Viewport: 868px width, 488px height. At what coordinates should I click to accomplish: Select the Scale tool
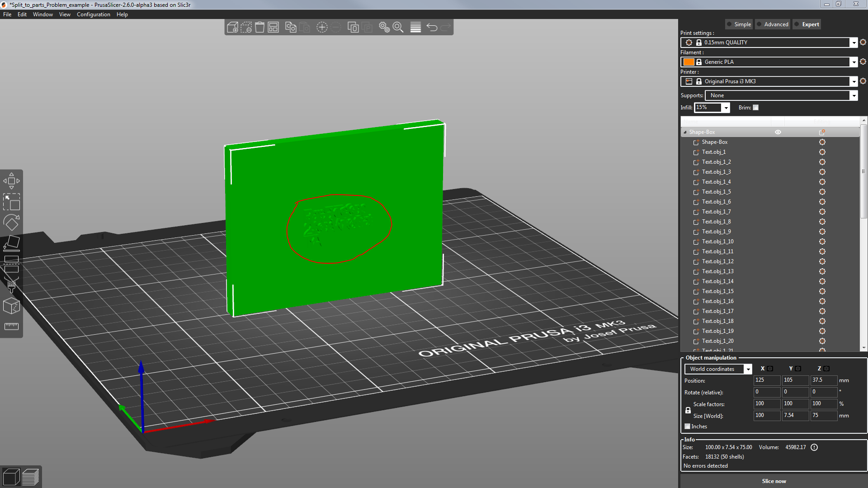point(11,202)
